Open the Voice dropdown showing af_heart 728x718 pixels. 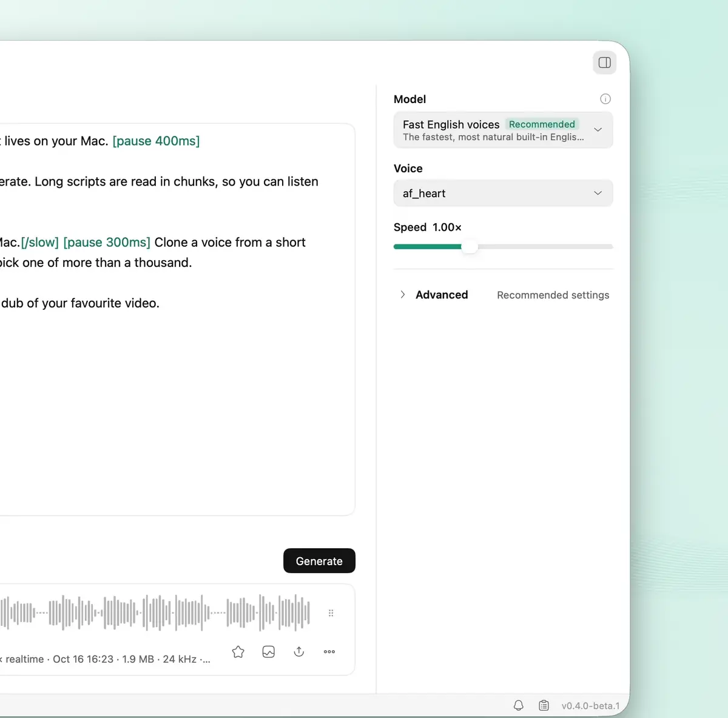tap(503, 193)
